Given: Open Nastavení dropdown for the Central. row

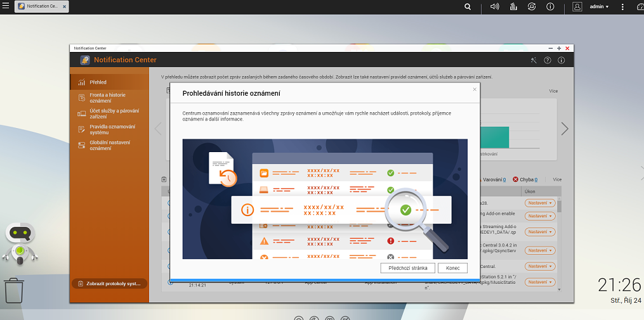Looking at the screenshot, I should tap(540, 266).
